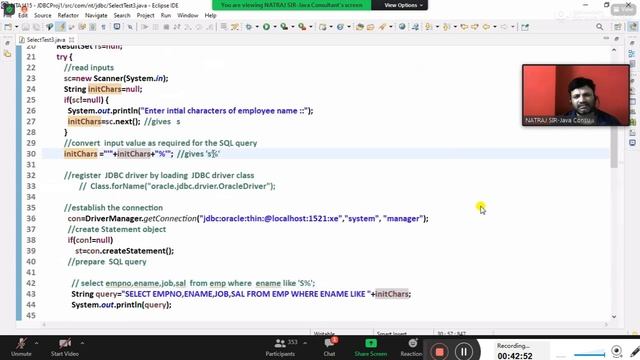Click the Coverage launch toolbar icon

coord(284,27)
